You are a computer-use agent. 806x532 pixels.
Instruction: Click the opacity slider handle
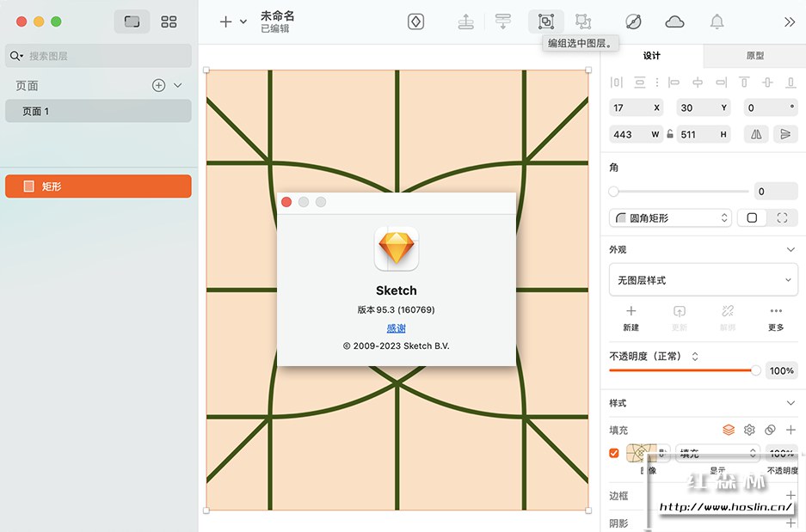(755, 370)
